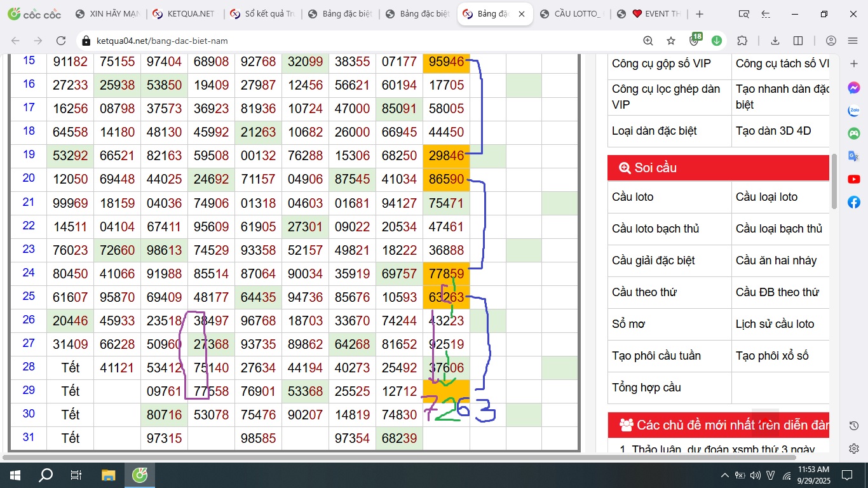Toggle the split view panel button
The width and height of the screenshot is (868, 488).
tap(798, 41)
